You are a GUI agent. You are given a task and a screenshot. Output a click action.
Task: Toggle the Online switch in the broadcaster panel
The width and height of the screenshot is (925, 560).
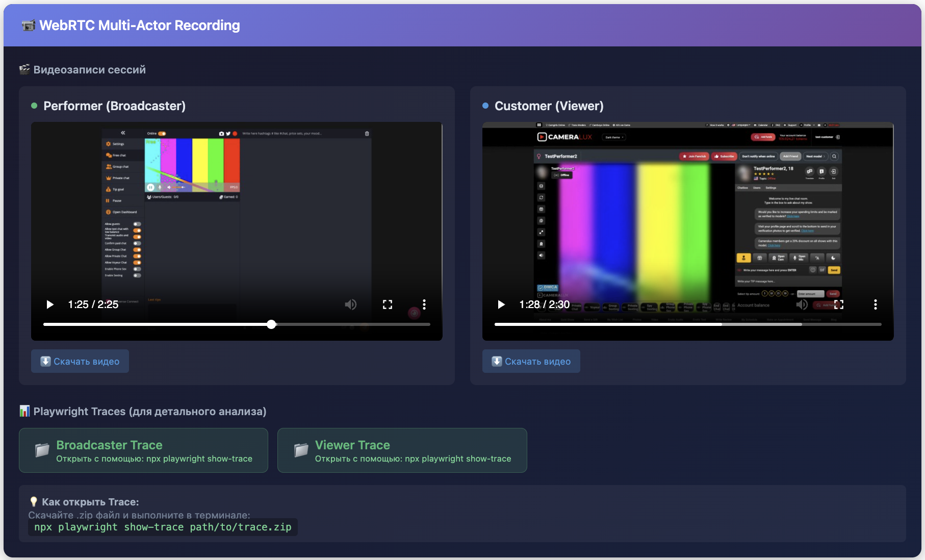tap(162, 134)
